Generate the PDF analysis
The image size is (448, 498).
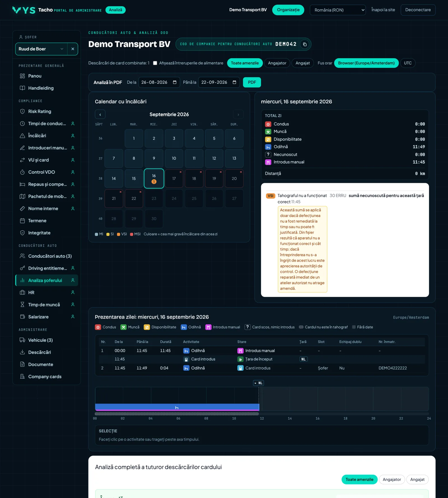click(x=252, y=82)
